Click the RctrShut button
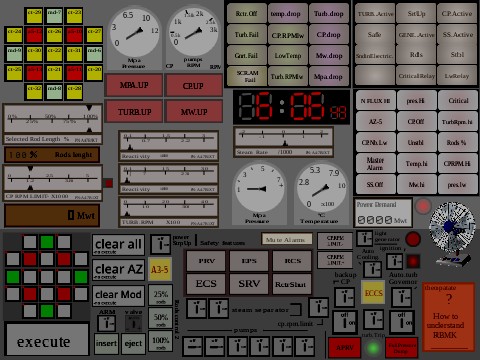This screenshot has width=480, height=360. pos(292,284)
